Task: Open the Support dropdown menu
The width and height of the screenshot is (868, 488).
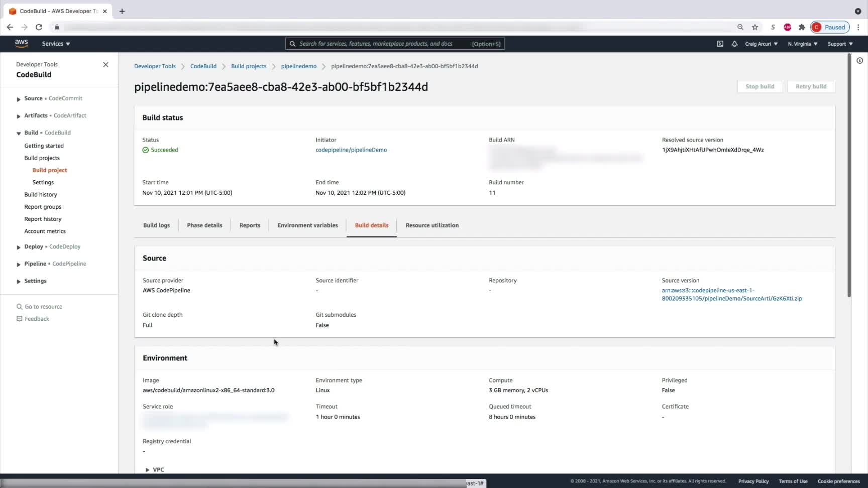Action: (840, 44)
